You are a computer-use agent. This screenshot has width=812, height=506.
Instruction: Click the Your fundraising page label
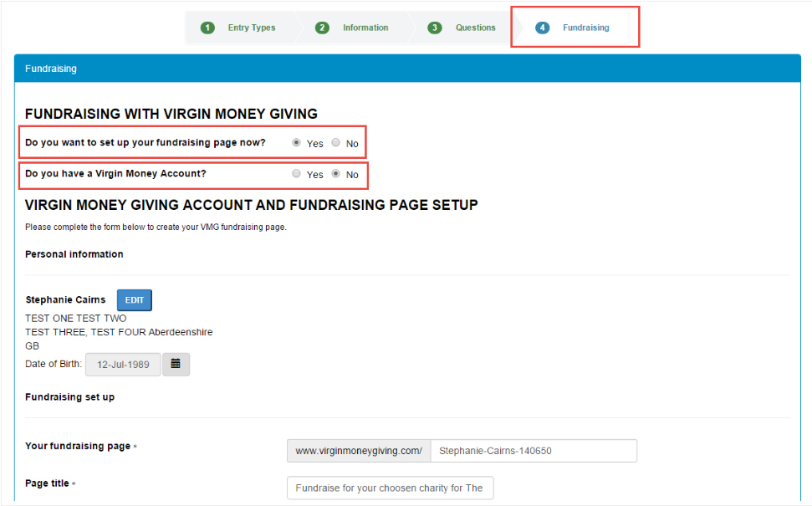click(78, 446)
